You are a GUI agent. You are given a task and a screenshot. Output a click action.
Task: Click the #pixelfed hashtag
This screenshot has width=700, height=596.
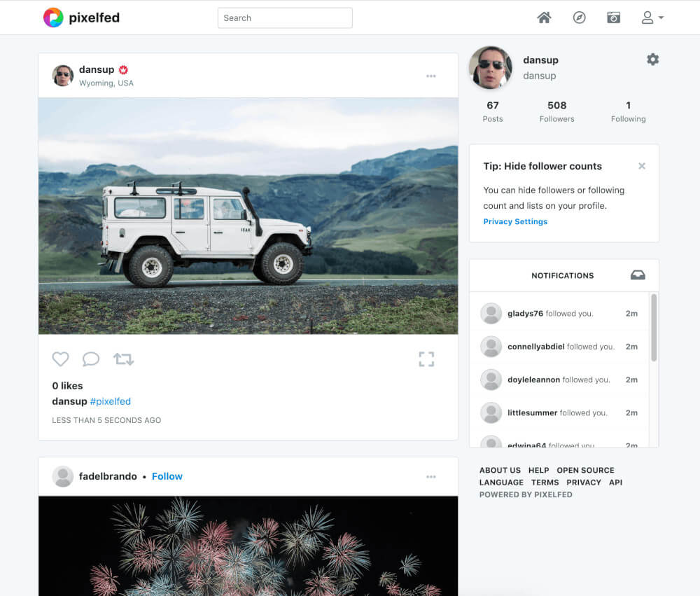pyautogui.click(x=111, y=401)
